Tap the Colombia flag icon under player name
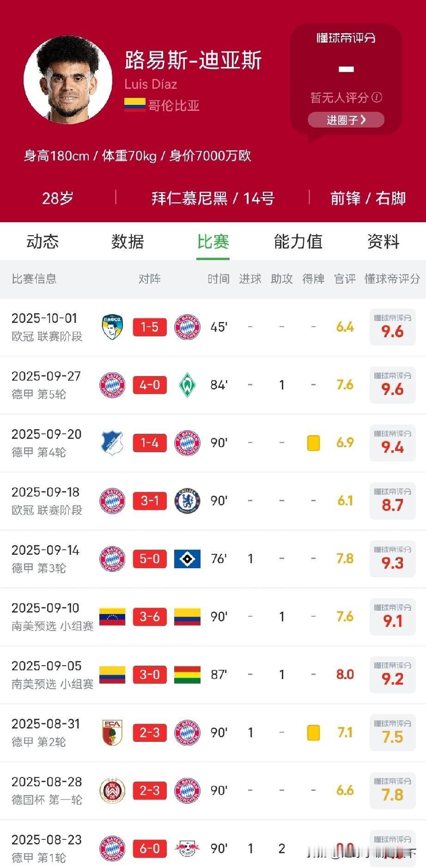Screen dimensions: 426x868 (134, 105)
